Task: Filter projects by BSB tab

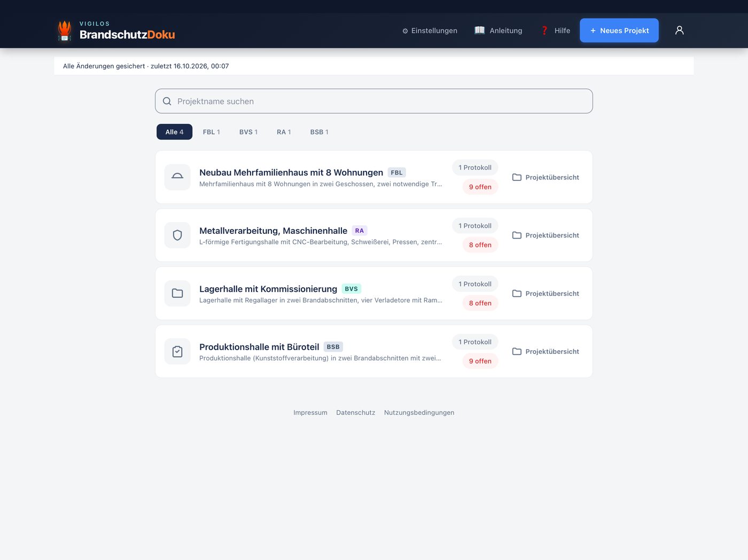Action: (320, 132)
